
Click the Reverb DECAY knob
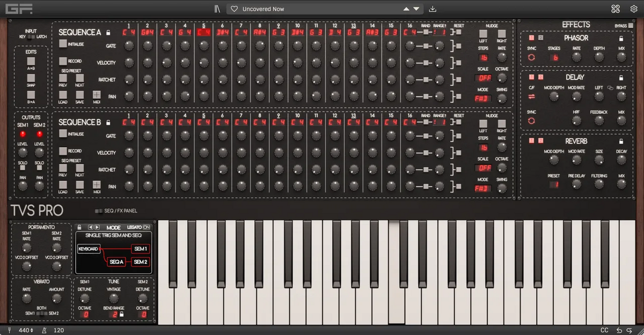tap(621, 159)
